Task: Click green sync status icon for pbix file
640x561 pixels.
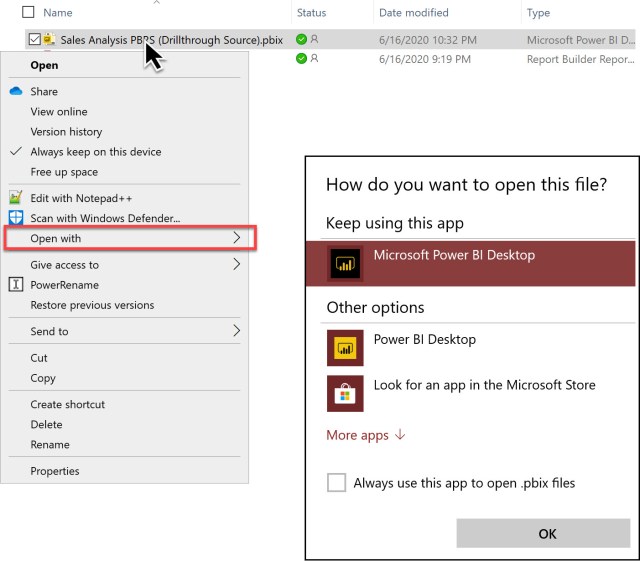Action: coord(301,39)
